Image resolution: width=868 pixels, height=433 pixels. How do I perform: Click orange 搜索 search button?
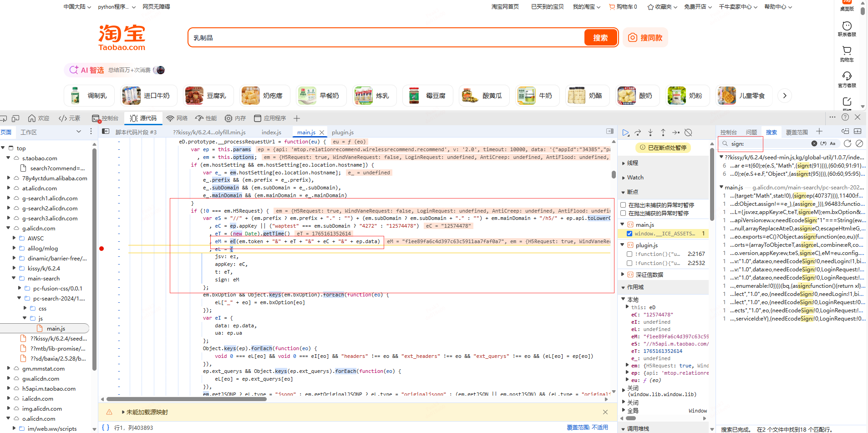[x=600, y=38]
